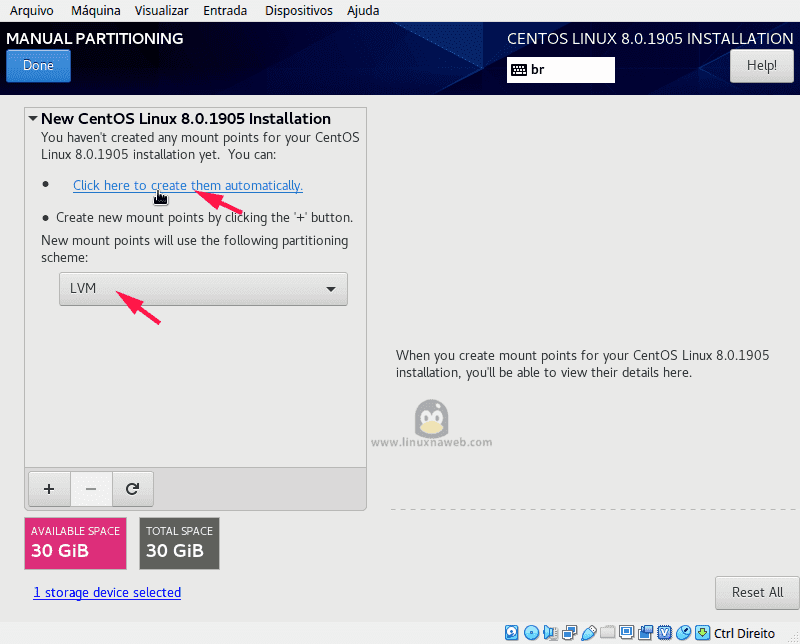Click the shared folders status icon
The width and height of the screenshot is (800, 644).
[607, 633]
